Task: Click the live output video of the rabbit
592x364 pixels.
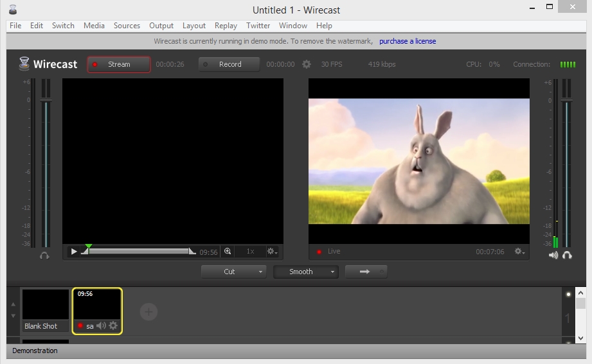Action: [x=418, y=161]
